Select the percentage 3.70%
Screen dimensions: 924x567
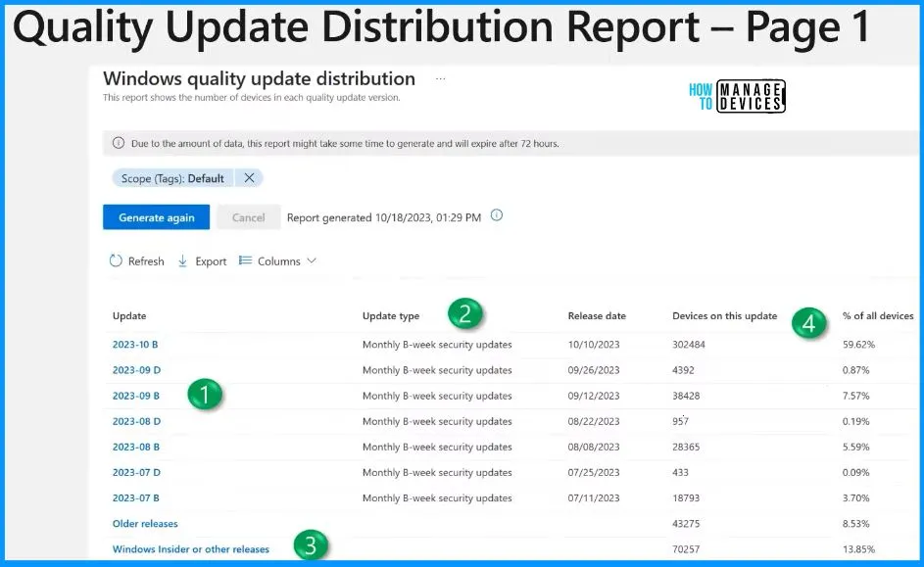(x=856, y=497)
